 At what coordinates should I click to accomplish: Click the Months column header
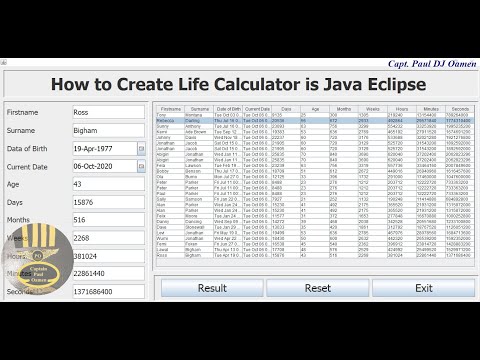(344, 109)
